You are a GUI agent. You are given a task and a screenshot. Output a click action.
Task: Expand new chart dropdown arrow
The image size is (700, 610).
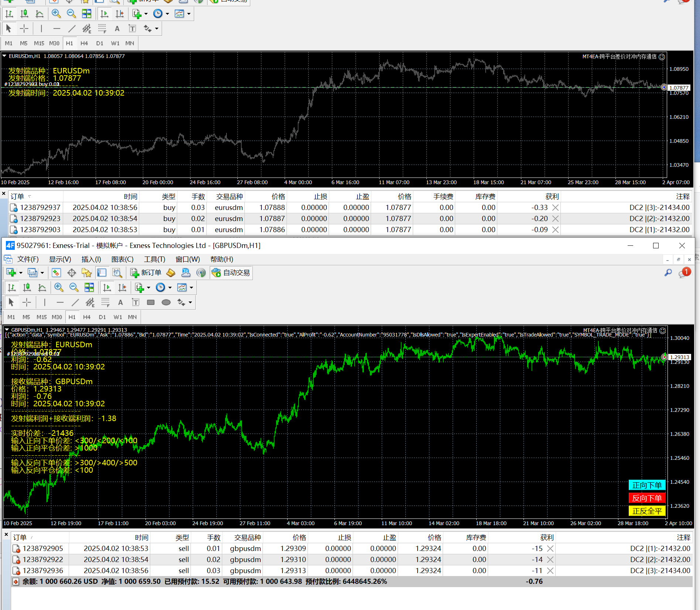point(21,273)
